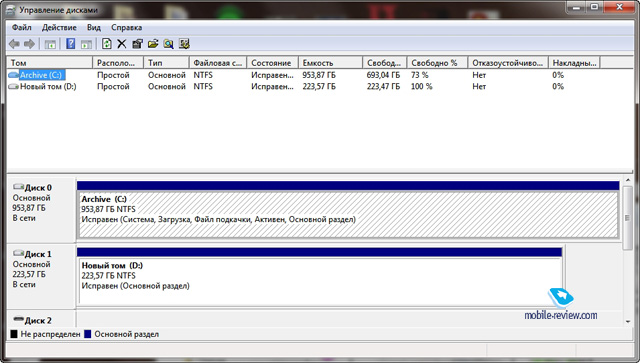Click the 953,87 ГБ capacity cell
The height and width of the screenshot is (363, 640).
coord(319,75)
